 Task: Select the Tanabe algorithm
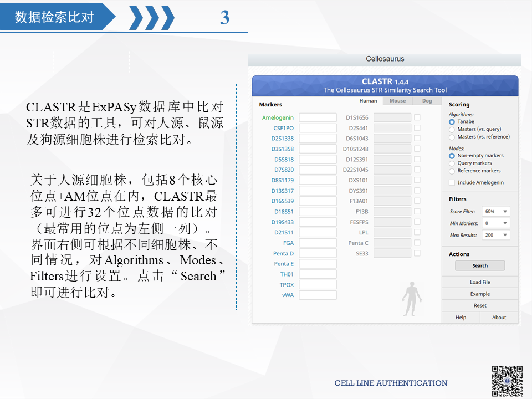pos(452,122)
